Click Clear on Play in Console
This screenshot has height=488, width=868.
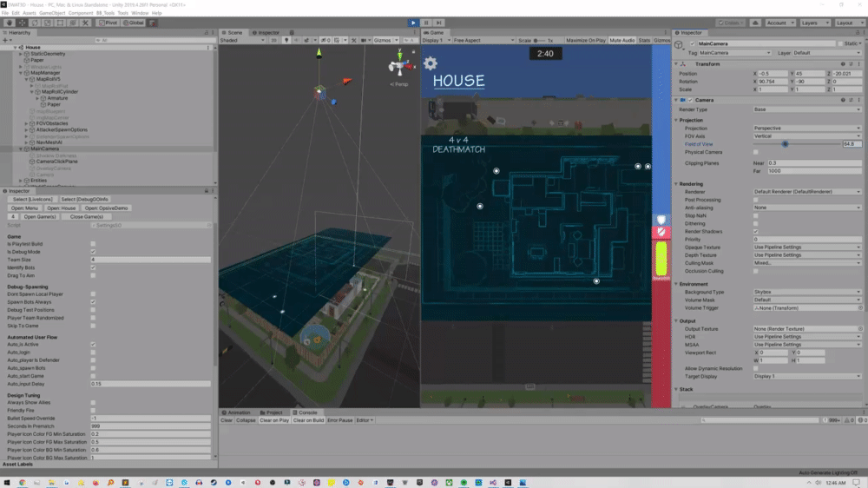click(x=274, y=420)
